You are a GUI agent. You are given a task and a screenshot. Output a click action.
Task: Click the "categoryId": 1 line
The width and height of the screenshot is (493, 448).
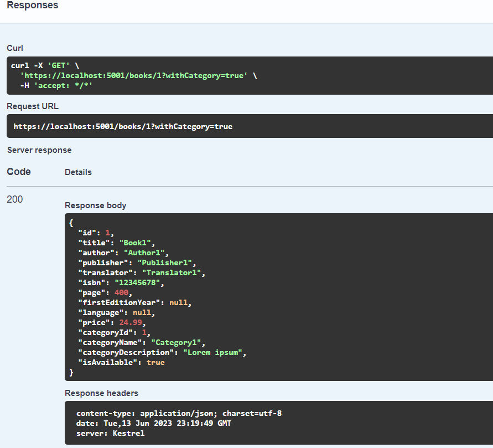coord(114,333)
